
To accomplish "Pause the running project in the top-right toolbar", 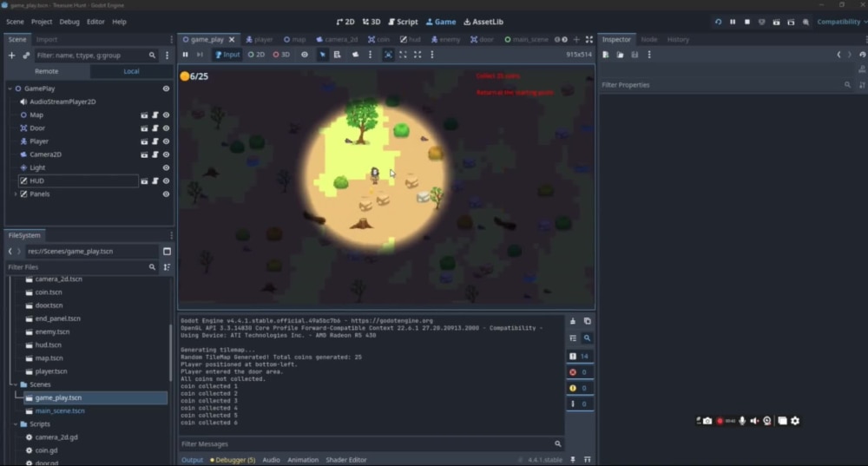I will pos(733,23).
